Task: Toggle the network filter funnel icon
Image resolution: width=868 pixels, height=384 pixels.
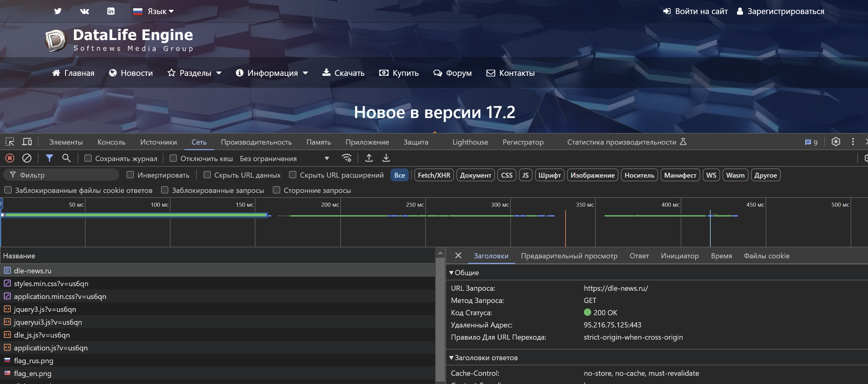Action: click(x=49, y=158)
